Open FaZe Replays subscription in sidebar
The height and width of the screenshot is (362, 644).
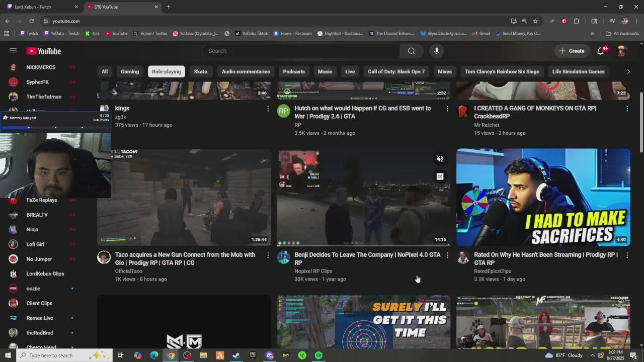[x=41, y=200]
